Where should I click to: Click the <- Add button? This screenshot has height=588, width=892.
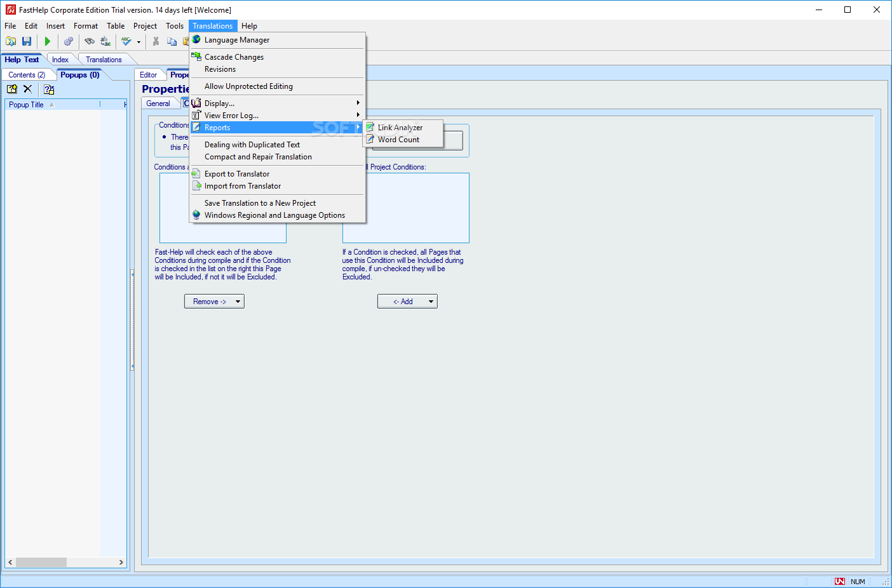(x=402, y=302)
